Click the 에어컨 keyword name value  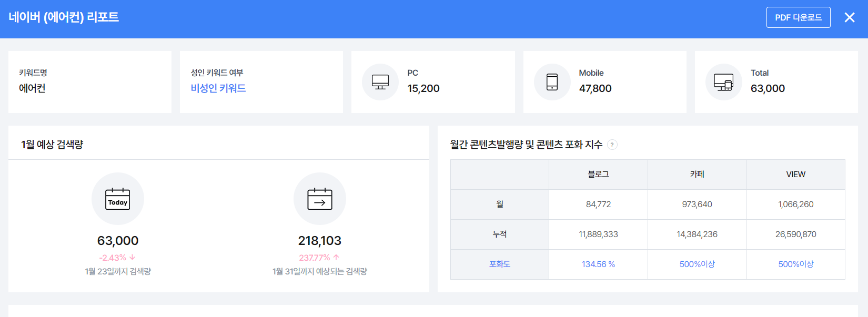(32, 88)
